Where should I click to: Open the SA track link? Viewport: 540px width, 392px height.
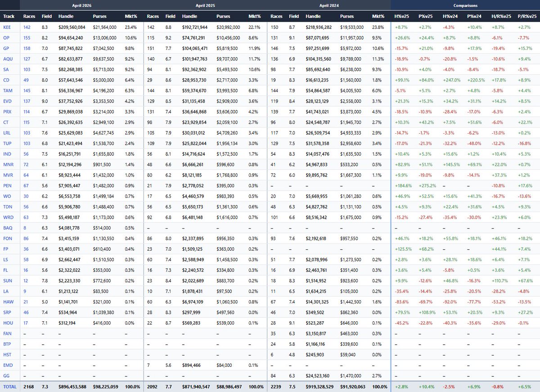click(6, 69)
